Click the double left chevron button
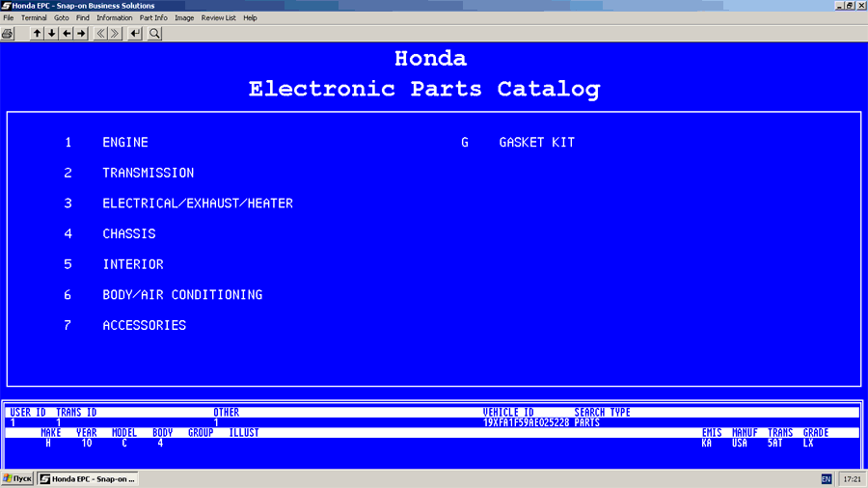Viewport: 868px width, 488px height. tap(100, 34)
